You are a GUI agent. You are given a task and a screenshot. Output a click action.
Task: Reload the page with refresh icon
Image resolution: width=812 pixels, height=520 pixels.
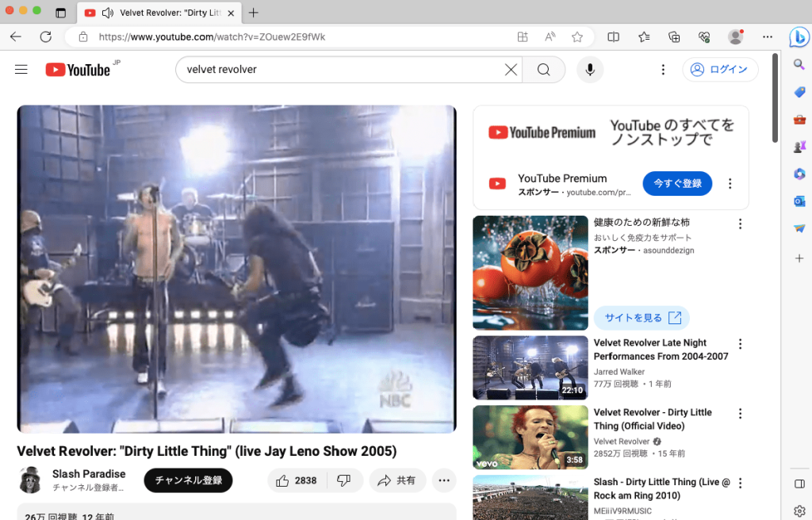(45, 36)
